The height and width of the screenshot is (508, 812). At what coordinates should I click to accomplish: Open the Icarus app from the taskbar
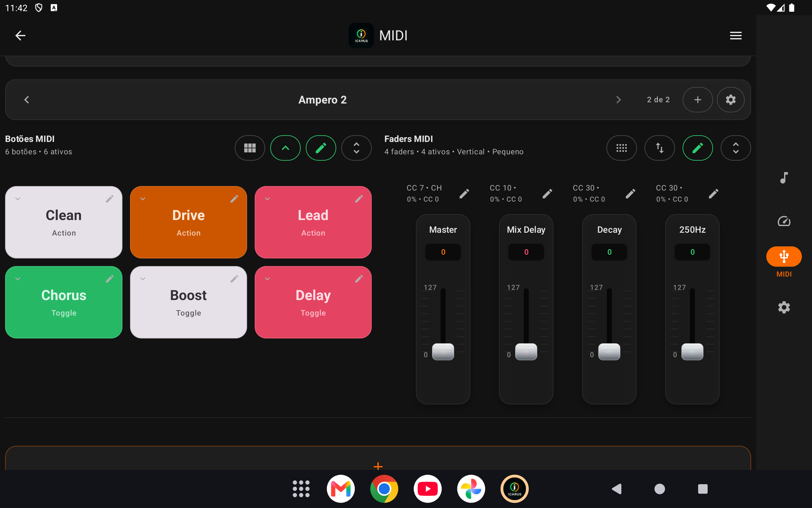(514, 489)
